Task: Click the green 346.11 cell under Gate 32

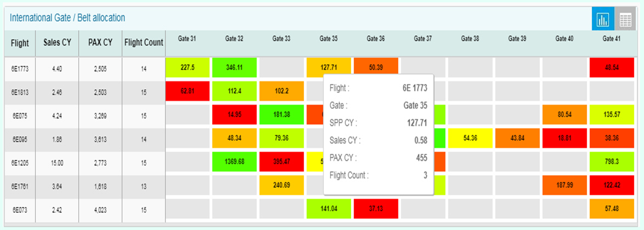Action: (x=234, y=68)
